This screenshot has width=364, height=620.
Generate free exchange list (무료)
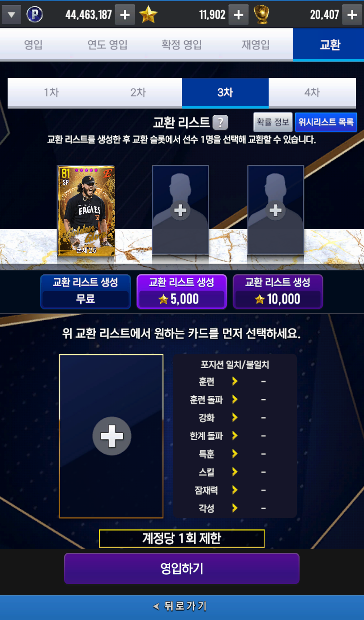coord(86,291)
